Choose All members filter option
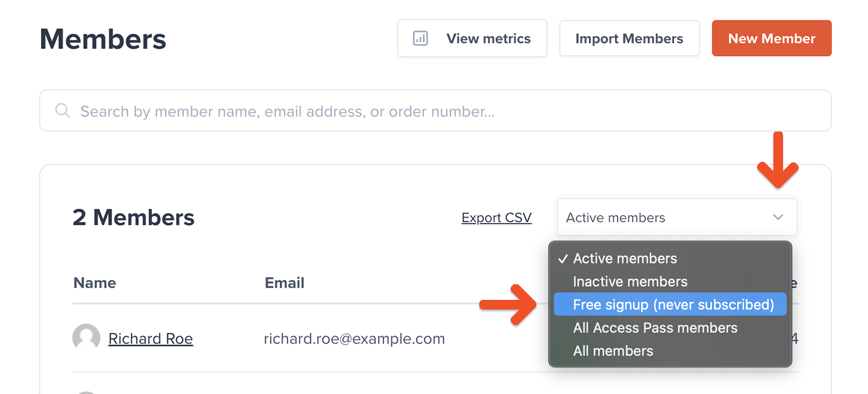The height and width of the screenshot is (394, 868). pos(612,351)
